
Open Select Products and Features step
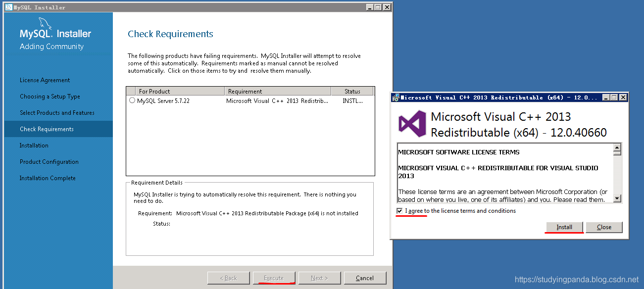pyautogui.click(x=57, y=113)
